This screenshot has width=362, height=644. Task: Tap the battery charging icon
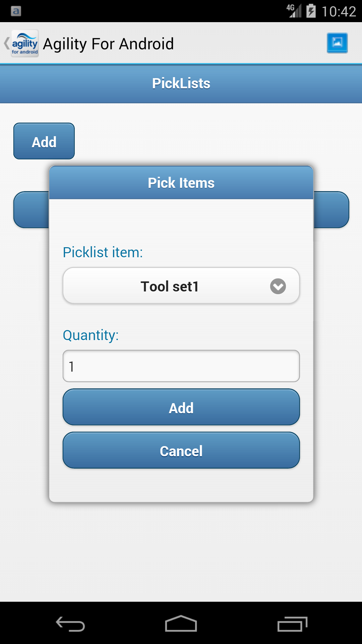point(311,11)
